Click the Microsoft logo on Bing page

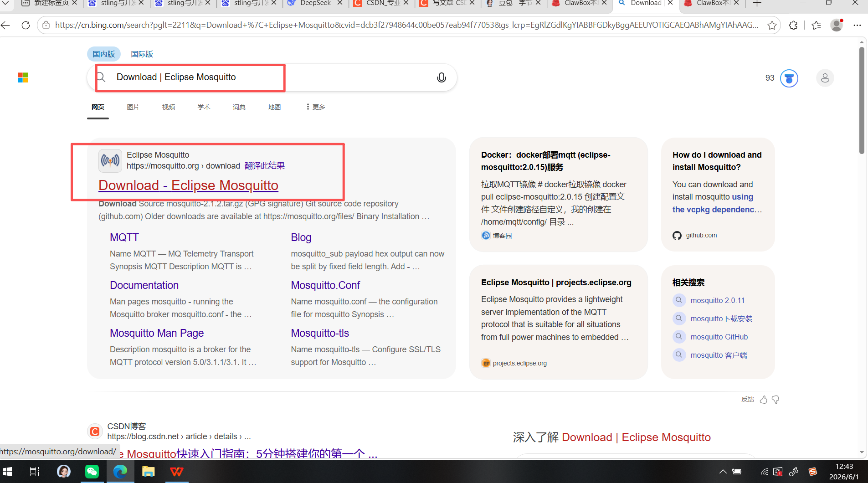[x=23, y=77]
